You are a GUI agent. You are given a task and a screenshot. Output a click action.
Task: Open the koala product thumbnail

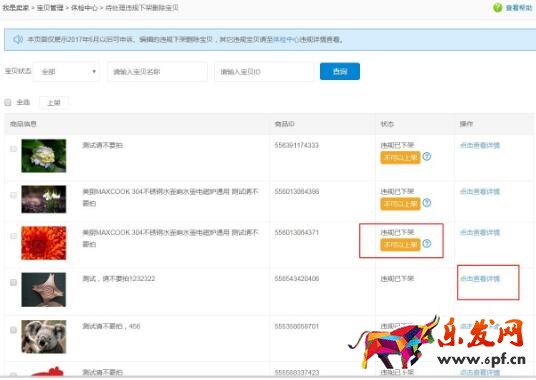pos(44,337)
